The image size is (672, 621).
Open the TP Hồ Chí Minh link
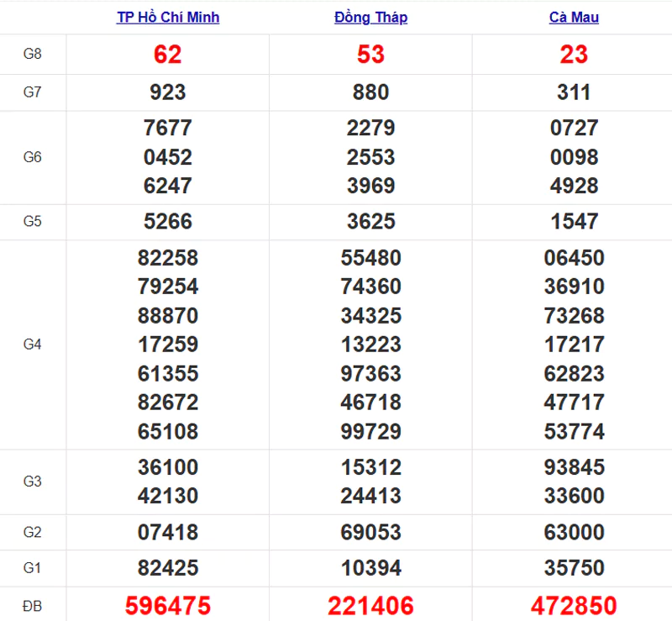tap(168, 17)
